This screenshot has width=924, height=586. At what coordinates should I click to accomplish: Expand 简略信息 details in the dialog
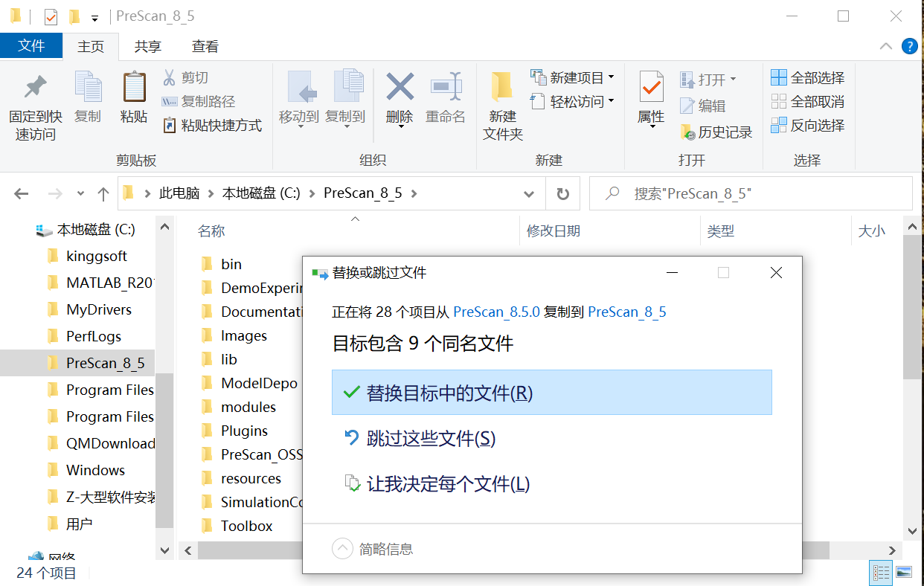point(373,549)
